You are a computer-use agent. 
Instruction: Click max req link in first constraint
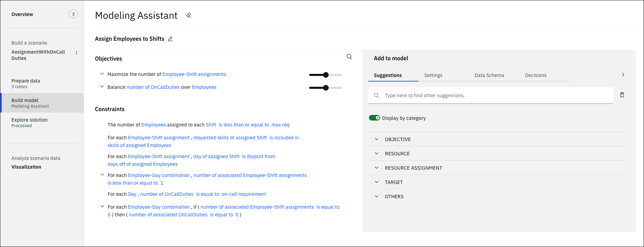tap(280, 125)
